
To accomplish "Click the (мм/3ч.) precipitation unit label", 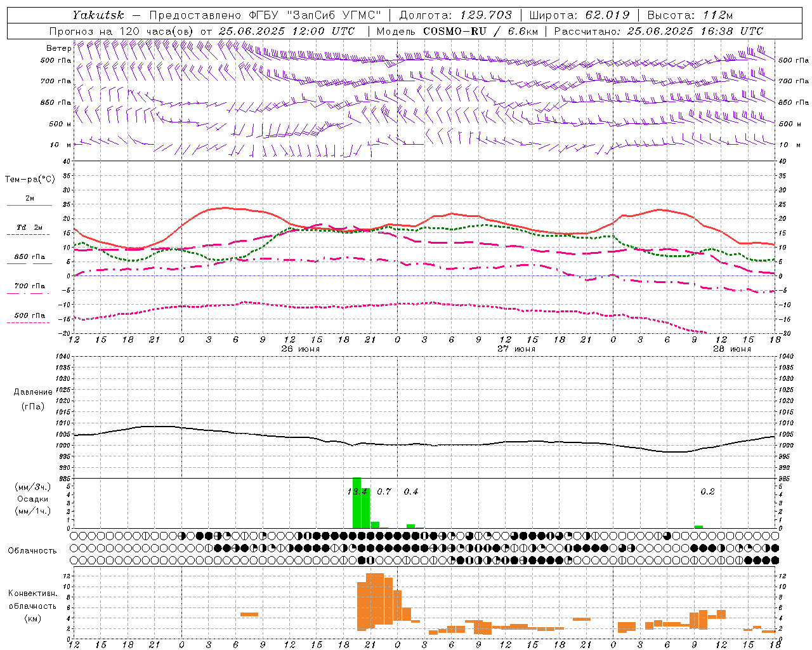I will click(33, 487).
